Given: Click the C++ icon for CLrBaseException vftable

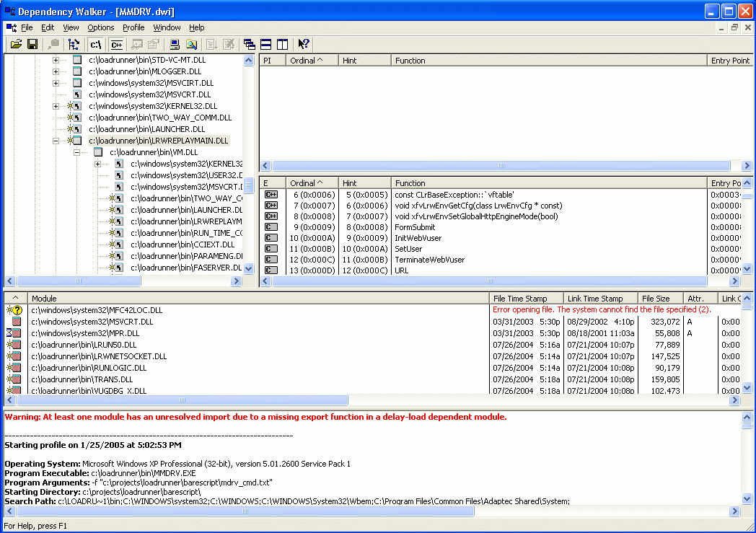Looking at the screenshot, I should pos(271,195).
